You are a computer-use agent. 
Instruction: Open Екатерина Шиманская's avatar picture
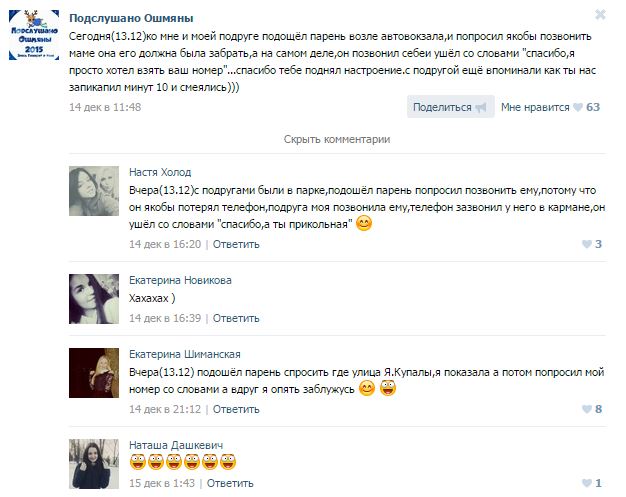(94, 373)
